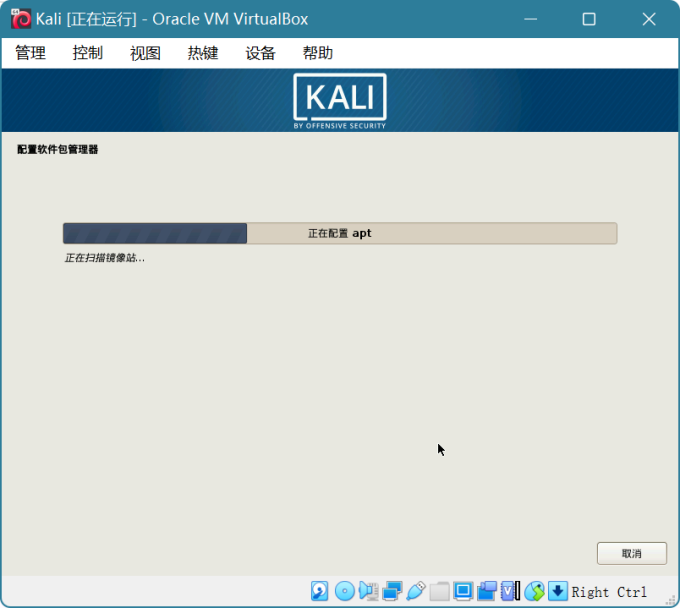Click the 正在扫描镜像站 status text
Viewport: 681px width, 609px height.
tap(105, 258)
